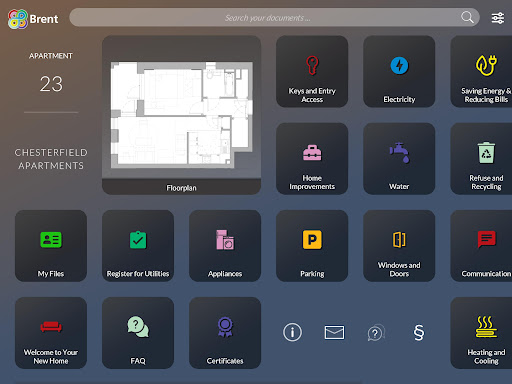Click the magnifying glass search icon
This screenshot has height=384, width=512.
467,17
